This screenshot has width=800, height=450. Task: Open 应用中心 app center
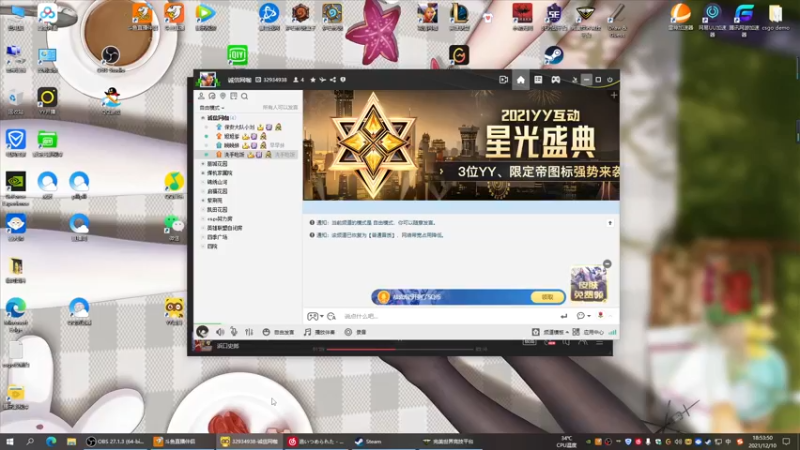588,332
